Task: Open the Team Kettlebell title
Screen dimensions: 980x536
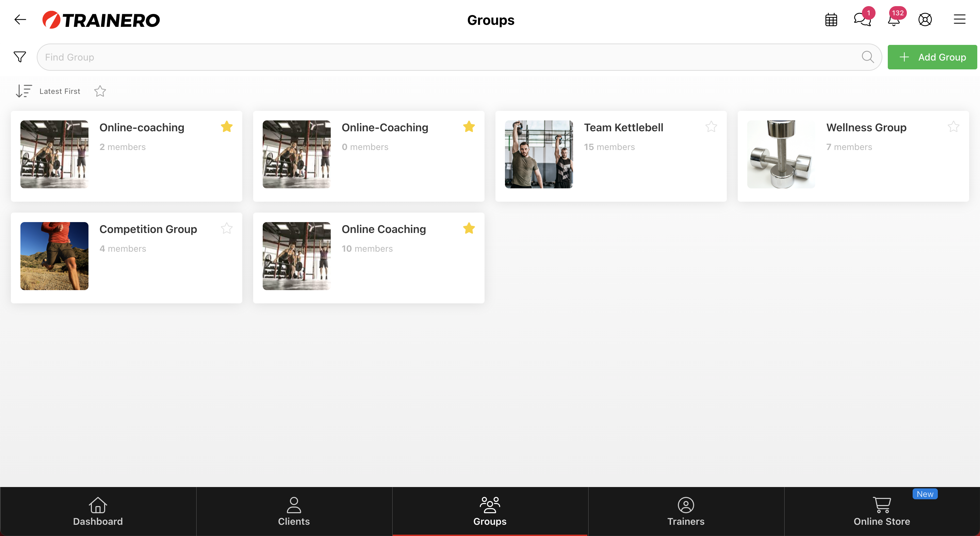Action: [x=623, y=128]
